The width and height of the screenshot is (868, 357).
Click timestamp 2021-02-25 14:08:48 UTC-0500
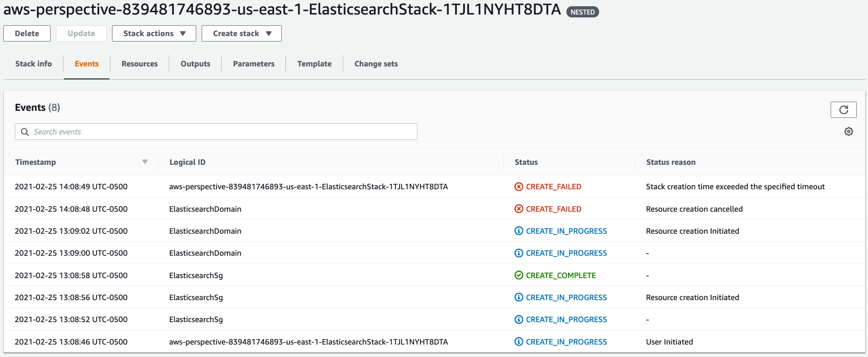tap(71, 209)
